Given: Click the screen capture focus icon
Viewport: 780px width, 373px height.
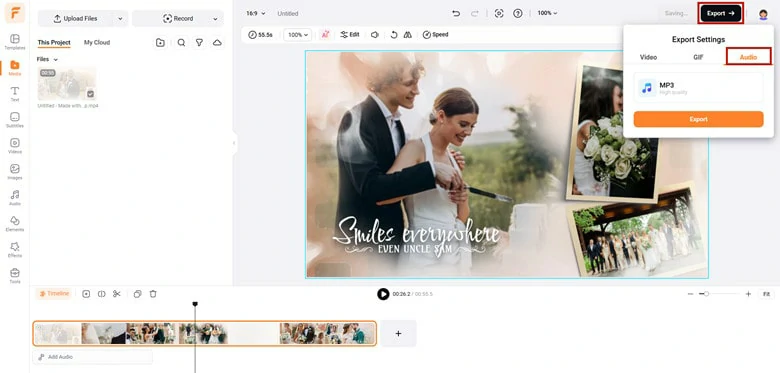Looking at the screenshot, I should pos(498,13).
